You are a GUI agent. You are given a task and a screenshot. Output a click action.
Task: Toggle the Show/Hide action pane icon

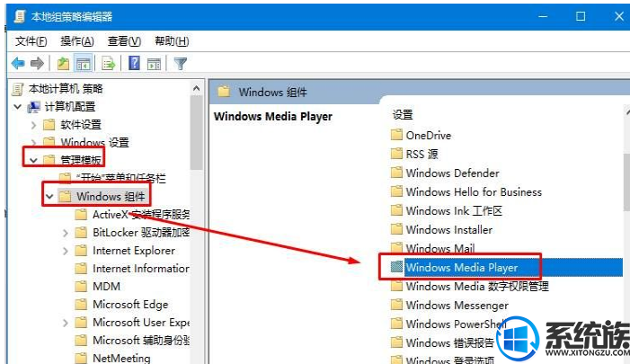click(x=154, y=63)
